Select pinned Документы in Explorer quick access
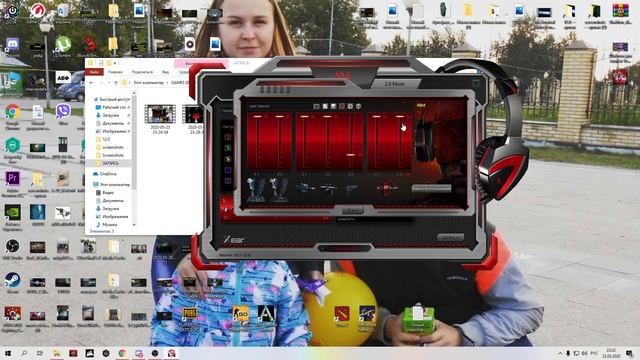 113,123
